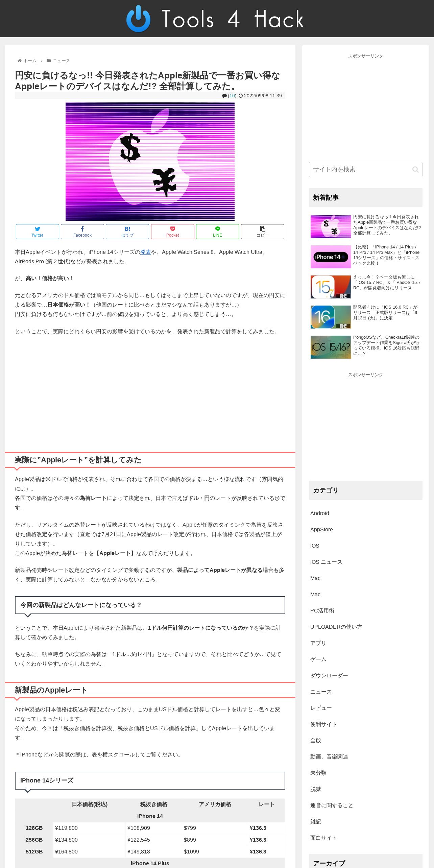The image size is (434, 868).
Task: Click the $899 America price cell
Action: point(215,840)
